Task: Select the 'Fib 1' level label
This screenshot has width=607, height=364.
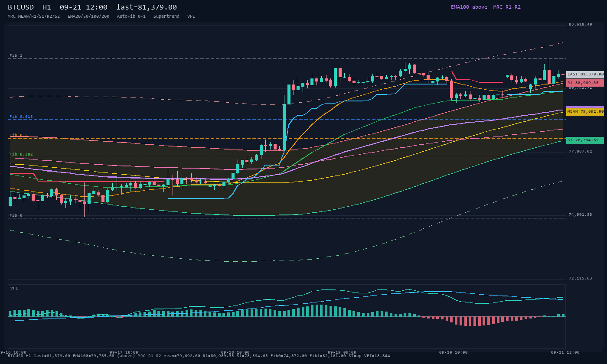Action: [x=16, y=55]
